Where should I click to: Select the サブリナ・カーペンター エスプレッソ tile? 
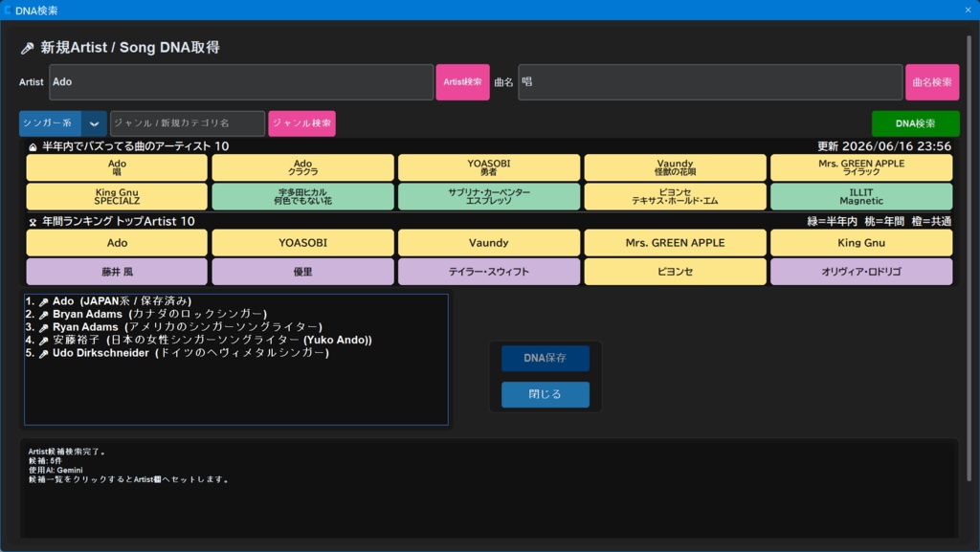tap(489, 196)
